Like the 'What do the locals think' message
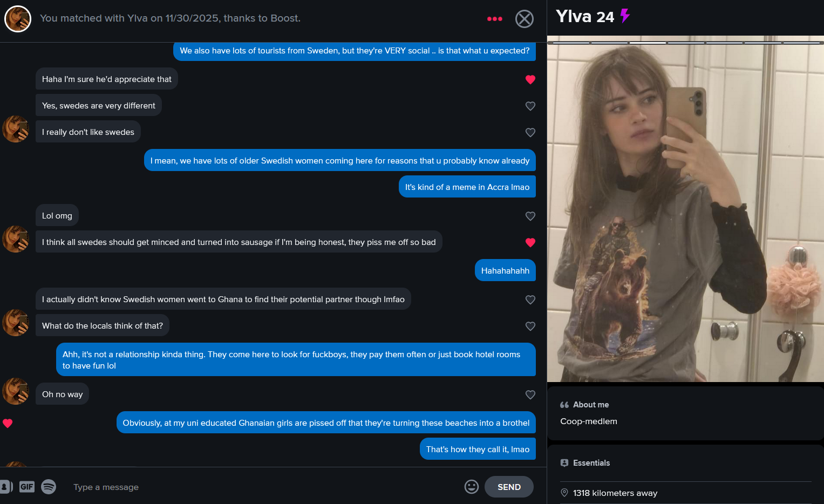Screen dimensions: 824x504 (x=530, y=326)
